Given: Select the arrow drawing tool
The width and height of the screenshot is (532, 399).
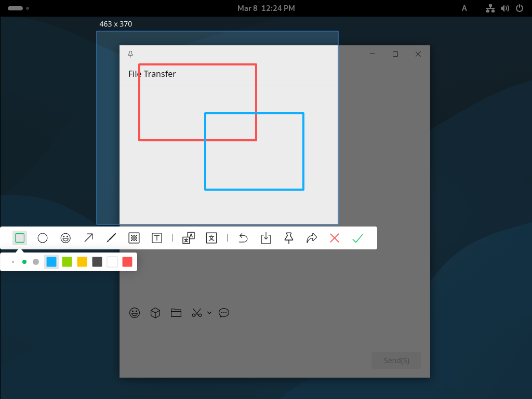Looking at the screenshot, I should (88, 238).
